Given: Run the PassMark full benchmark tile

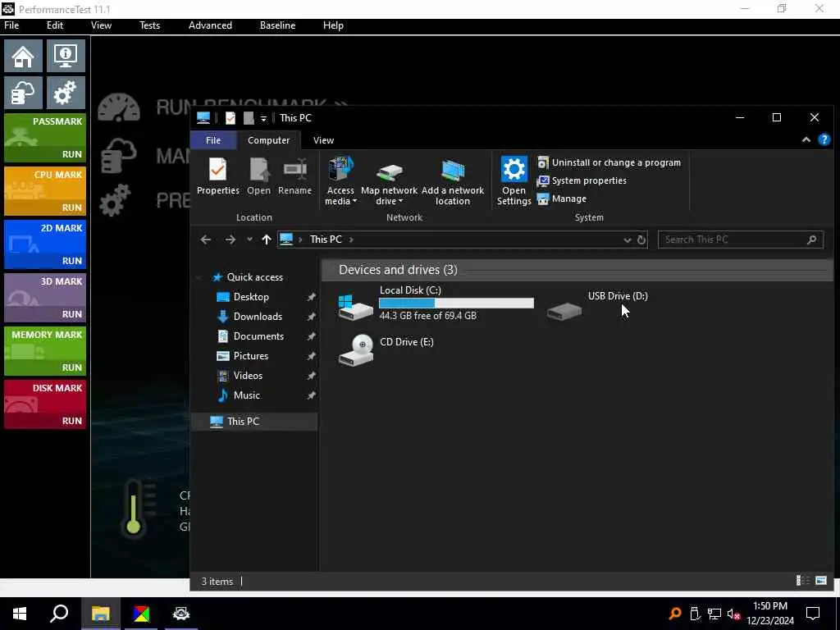Looking at the screenshot, I should (x=45, y=138).
